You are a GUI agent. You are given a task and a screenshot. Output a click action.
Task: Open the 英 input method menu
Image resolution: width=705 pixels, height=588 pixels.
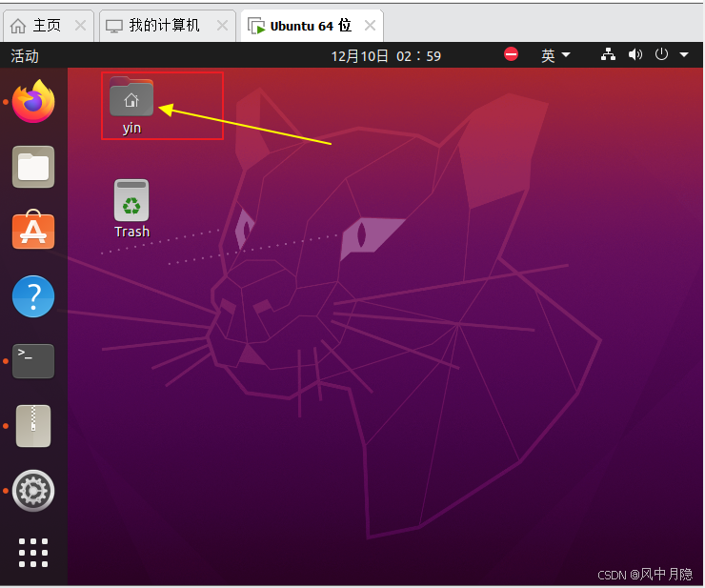click(x=555, y=56)
